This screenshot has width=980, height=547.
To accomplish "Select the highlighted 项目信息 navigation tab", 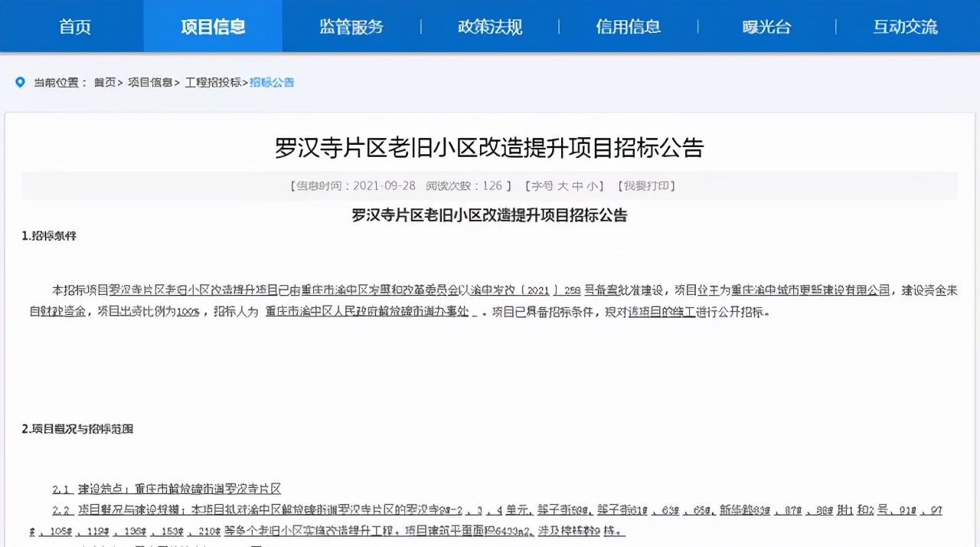I will (x=212, y=26).
